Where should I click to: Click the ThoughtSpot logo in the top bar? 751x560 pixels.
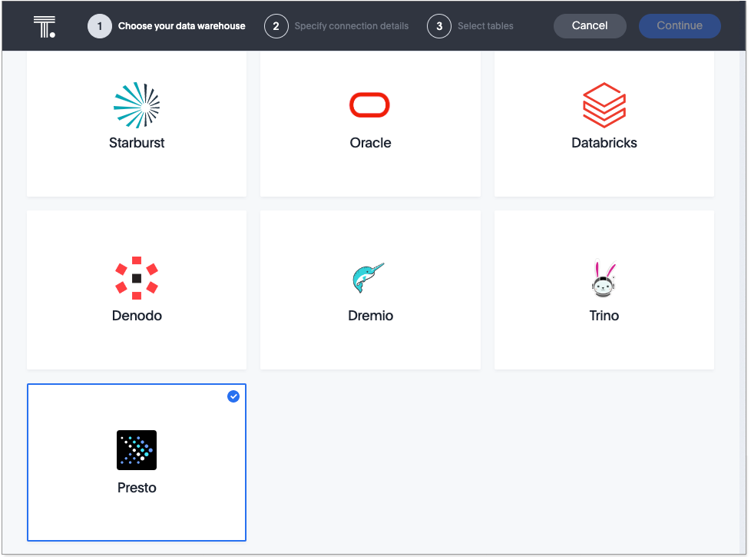[x=45, y=25]
